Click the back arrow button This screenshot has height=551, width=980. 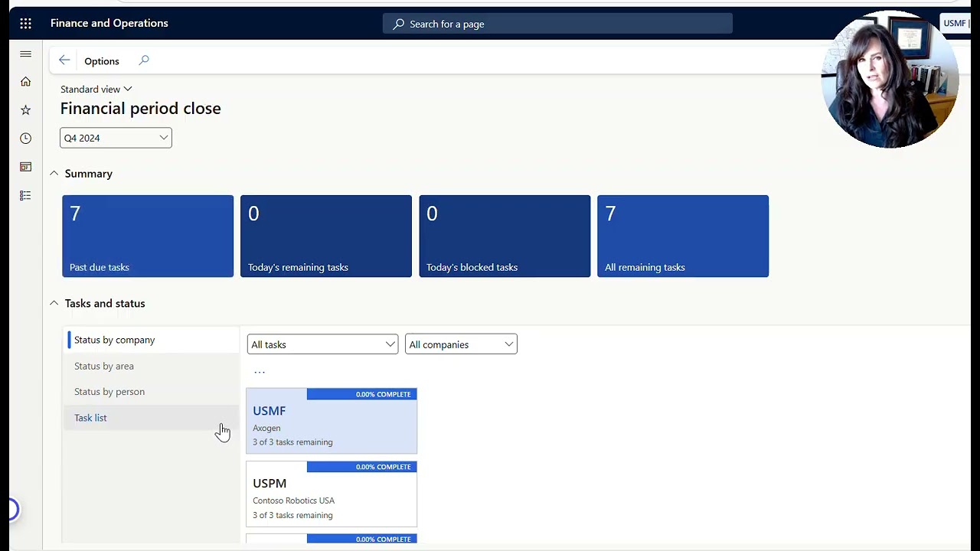pos(64,60)
